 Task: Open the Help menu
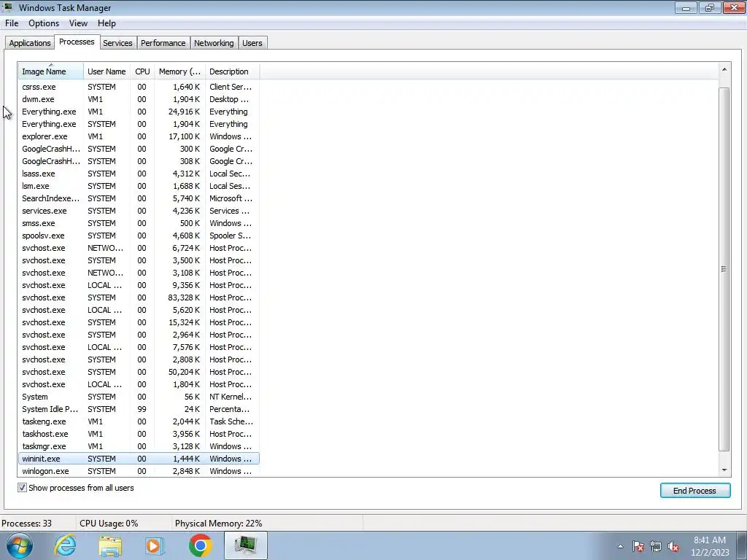tap(107, 23)
